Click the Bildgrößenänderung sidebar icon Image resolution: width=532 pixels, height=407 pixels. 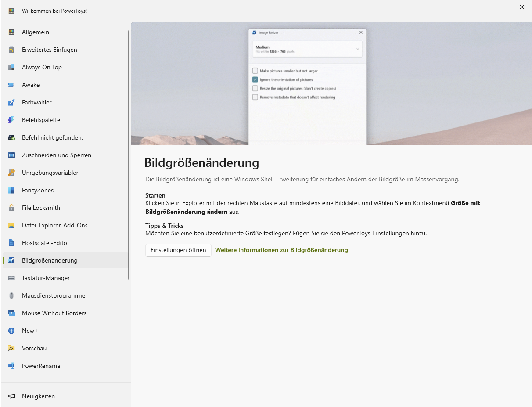(11, 260)
